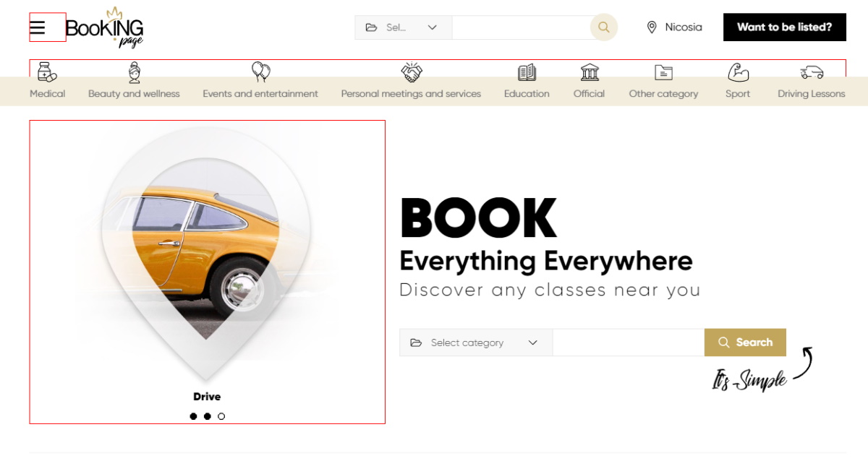The width and height of the screenshot is (868, 461).
Task: Click the hero search text field
Action: 628,342
